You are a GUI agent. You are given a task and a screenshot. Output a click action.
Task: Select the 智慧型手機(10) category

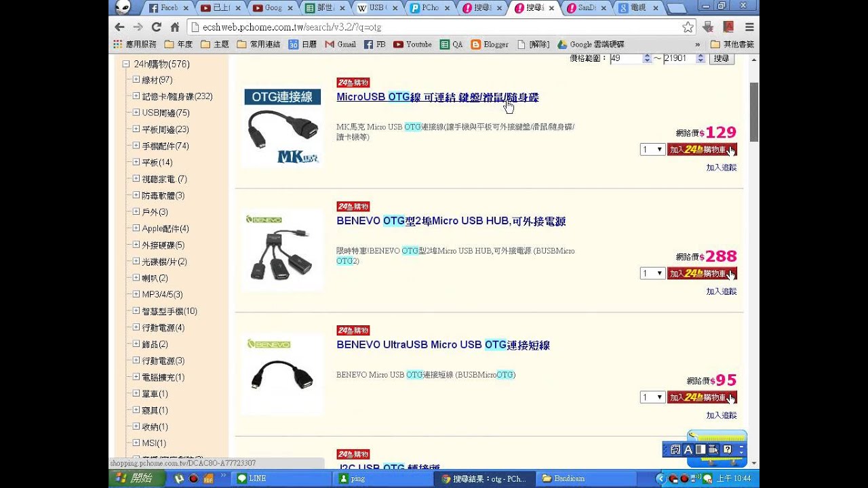[170, 311]
